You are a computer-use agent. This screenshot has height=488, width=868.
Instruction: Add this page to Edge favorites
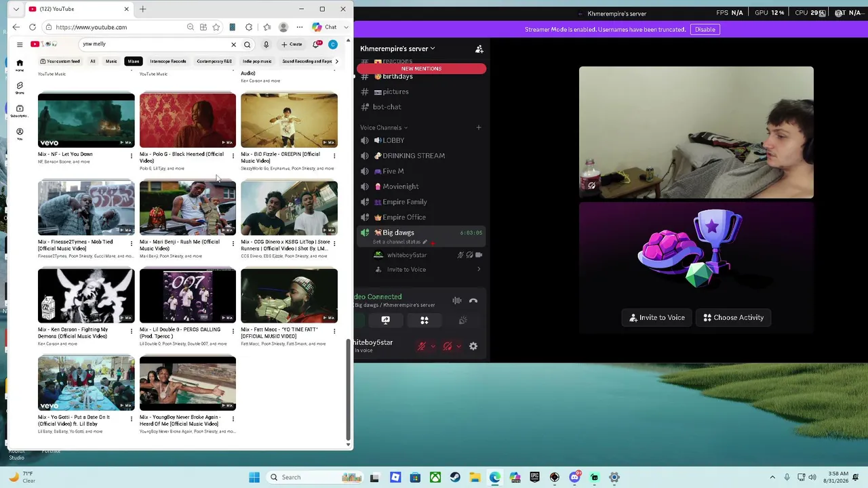pyautogui.click(x=216, y=27)
